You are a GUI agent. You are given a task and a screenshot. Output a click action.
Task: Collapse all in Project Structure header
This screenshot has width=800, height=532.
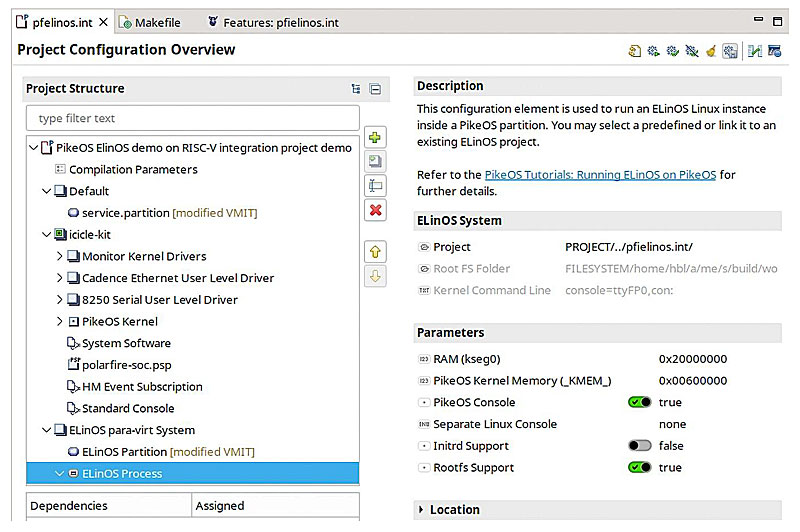click(375, 89)
